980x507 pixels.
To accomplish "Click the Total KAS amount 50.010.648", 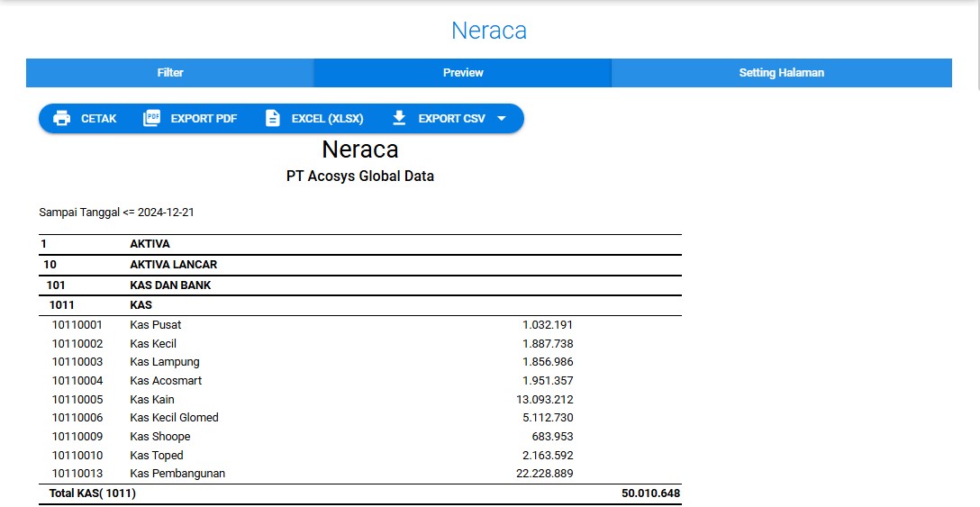I will click(650, 493).
